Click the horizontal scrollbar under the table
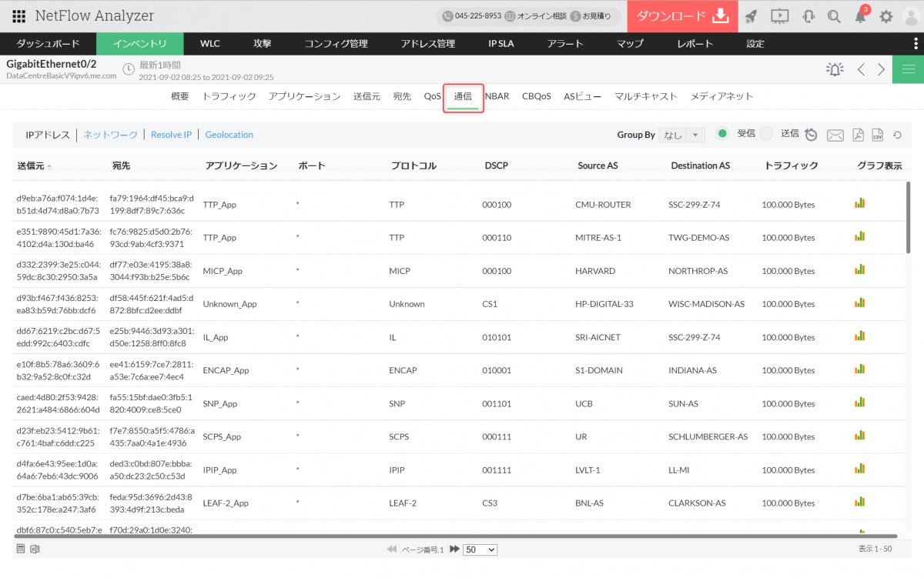The image size is (924, 578). tap(454, 536)
